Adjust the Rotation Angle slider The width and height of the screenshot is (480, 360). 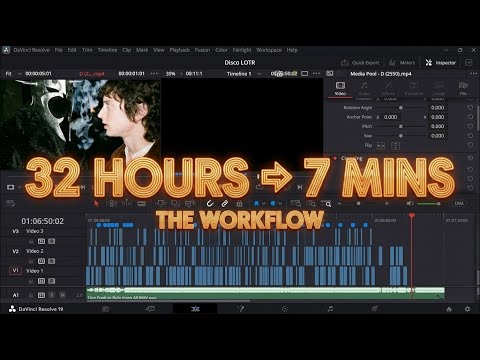point(401,108)
